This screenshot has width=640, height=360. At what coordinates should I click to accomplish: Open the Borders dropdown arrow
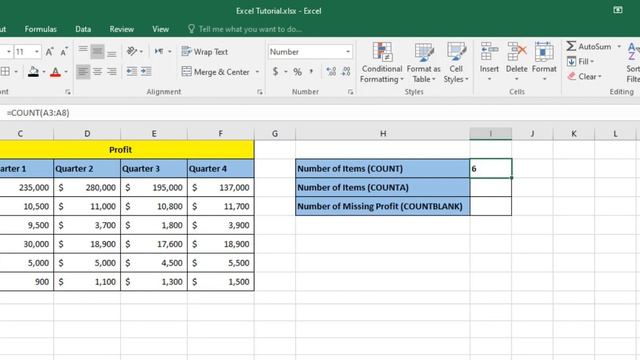click(x=16, y=72)
